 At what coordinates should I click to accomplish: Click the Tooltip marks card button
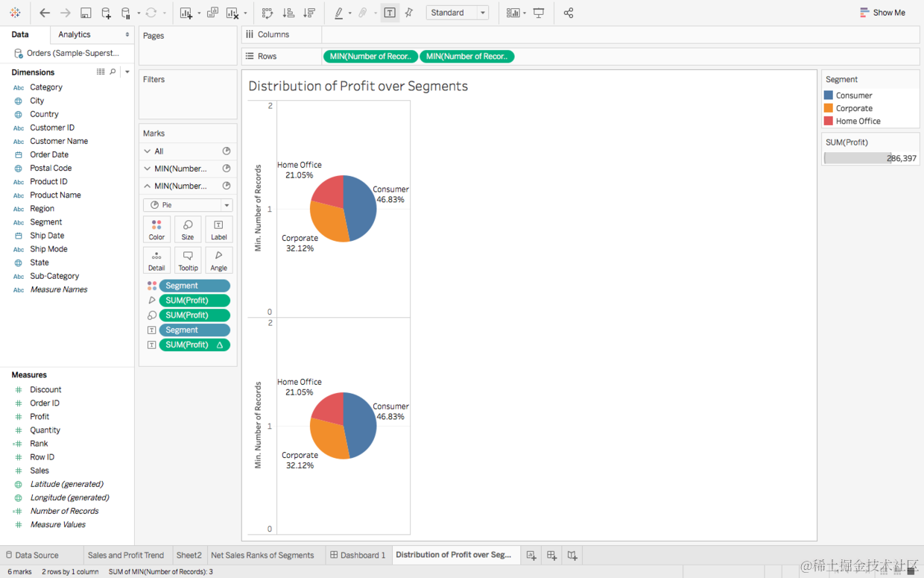coord(188,260)
